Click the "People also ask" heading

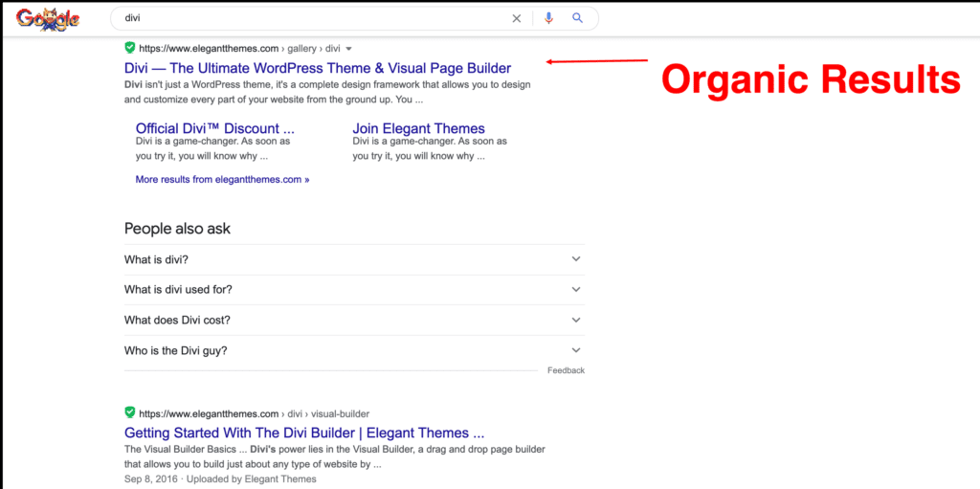click(x=177, y=229)
